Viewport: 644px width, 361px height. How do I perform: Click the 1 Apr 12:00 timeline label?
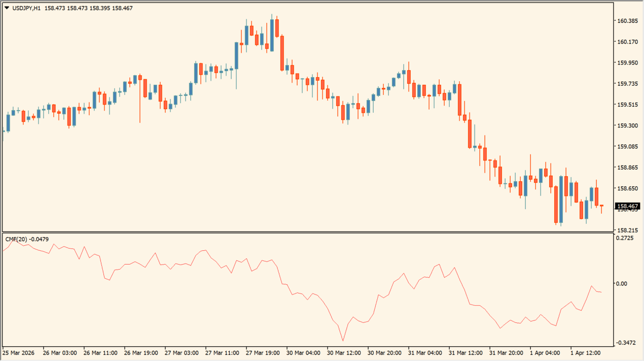click(x=586, y=352)
